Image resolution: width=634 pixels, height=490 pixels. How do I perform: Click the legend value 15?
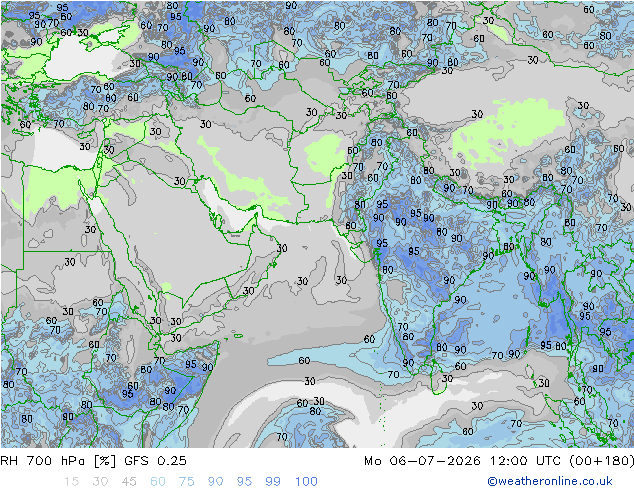pos(71,482)
